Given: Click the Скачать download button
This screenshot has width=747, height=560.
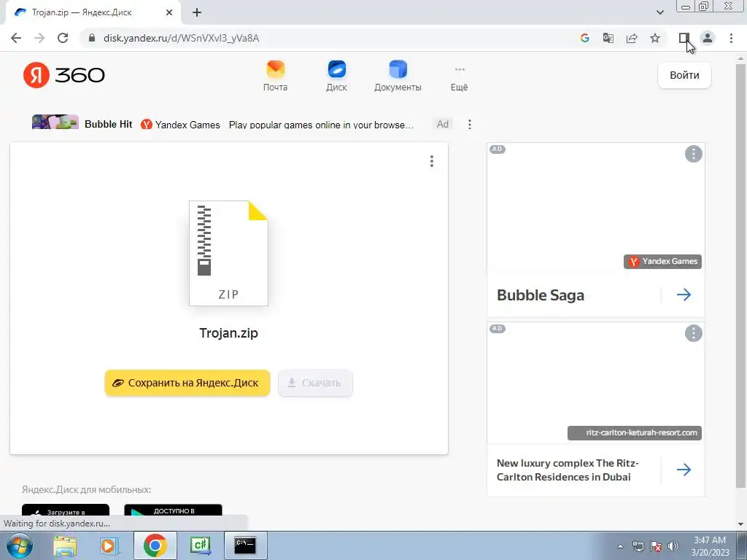Looking at the screenshot, I should pyautogui.click(x=315, y=383).
